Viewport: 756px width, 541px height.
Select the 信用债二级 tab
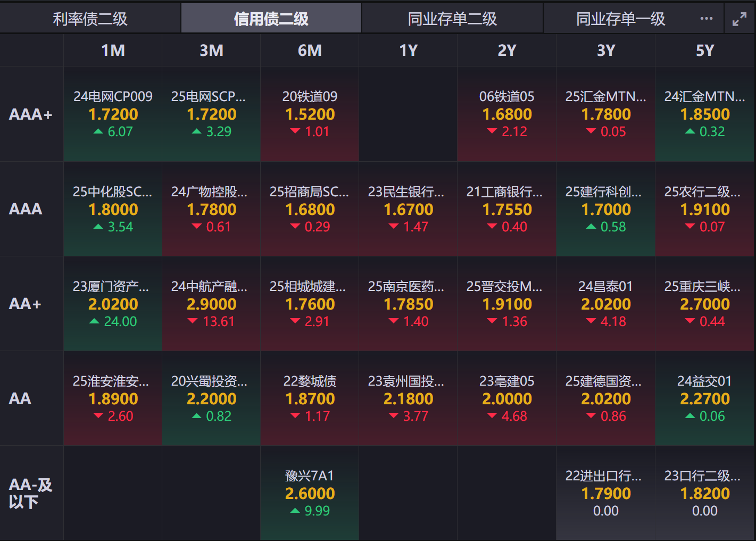click(x=271, y=19)
